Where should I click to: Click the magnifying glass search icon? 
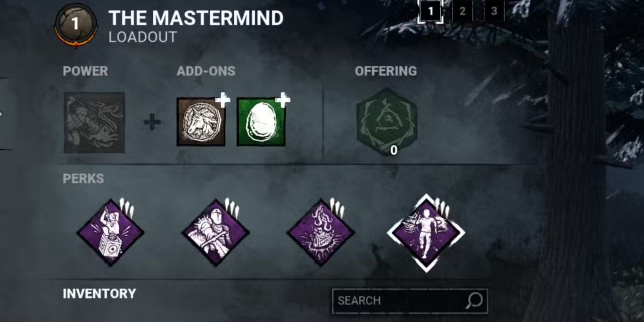pyautogui.click(x=475, y=300)
